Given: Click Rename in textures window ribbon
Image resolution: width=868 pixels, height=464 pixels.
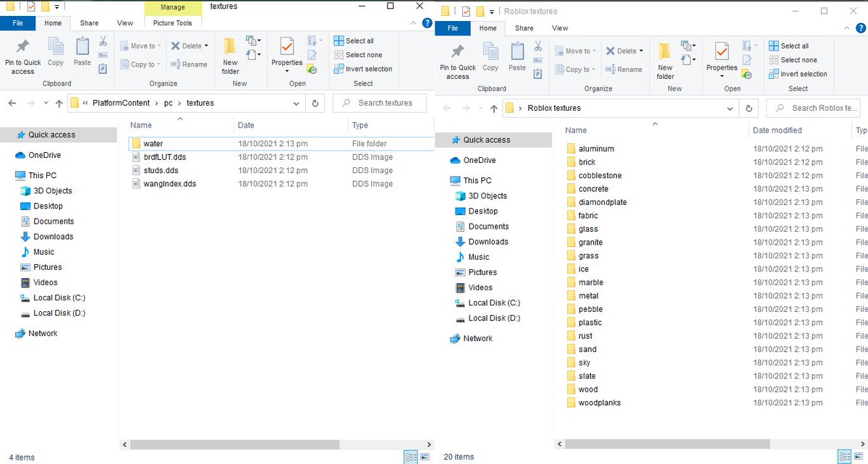Looking at the screenshot, I should click(x=190, y=64).
